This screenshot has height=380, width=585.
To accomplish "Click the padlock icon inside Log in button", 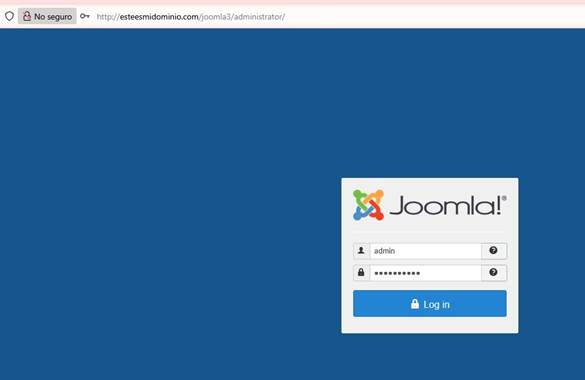I will coord(414,304).
